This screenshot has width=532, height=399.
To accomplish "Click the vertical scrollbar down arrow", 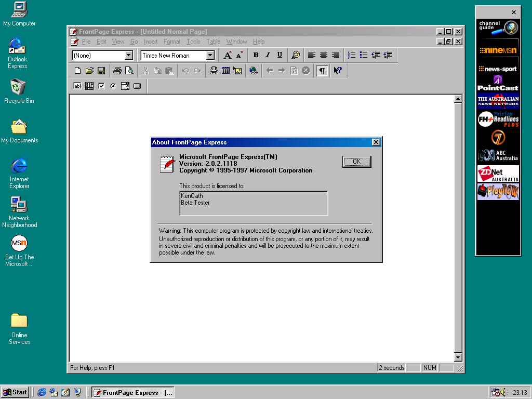I will point(458,357).
